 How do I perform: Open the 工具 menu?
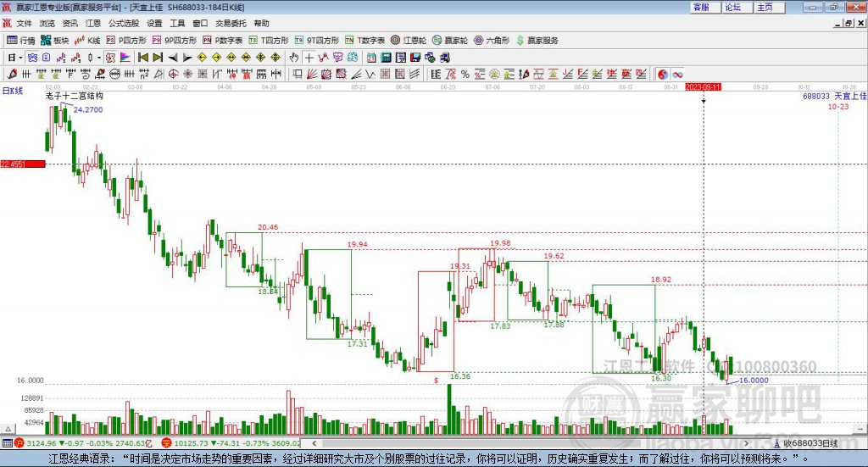pyautogui.click(x=177, y=23)
